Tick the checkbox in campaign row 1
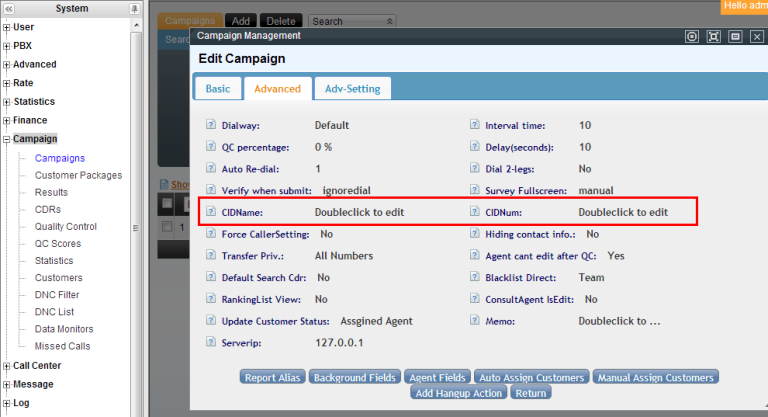The image size is (768, 417). [167, 226]
